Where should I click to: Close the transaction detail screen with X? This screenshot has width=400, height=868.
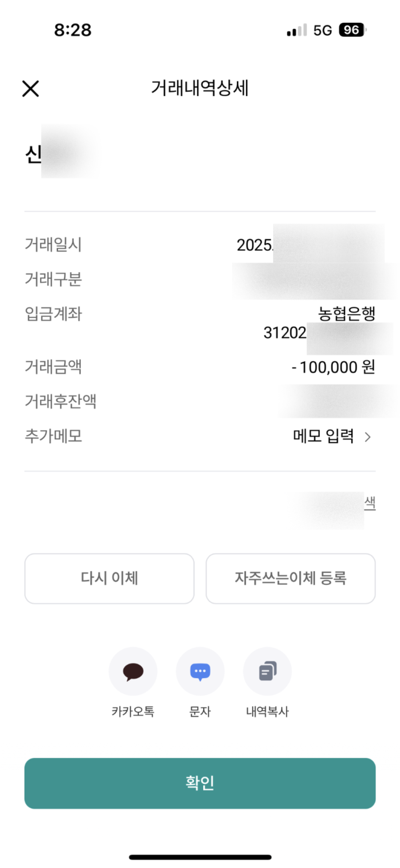[x=30, y=88]
